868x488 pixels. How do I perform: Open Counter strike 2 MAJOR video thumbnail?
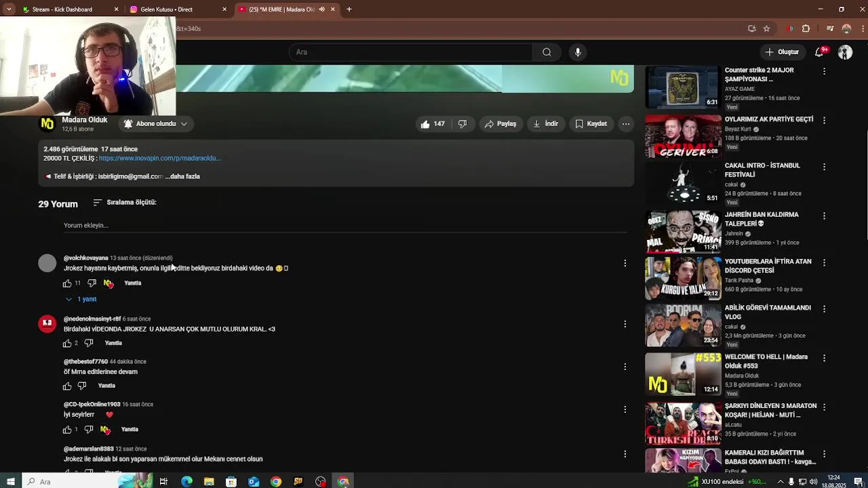point(682,87)
